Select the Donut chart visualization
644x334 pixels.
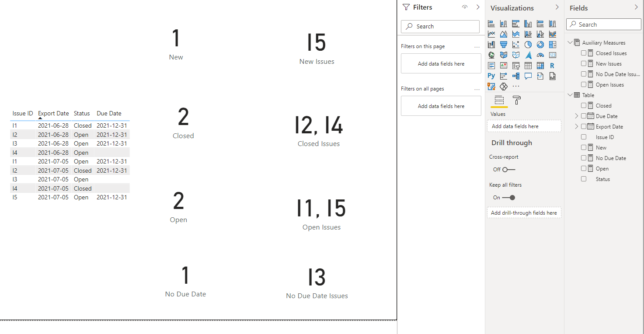point(540,45)
